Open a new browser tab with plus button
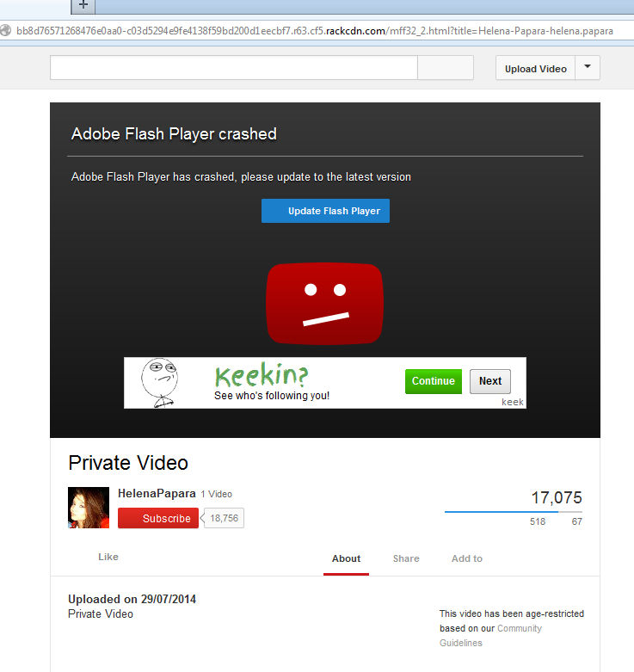The height and width of the screenshot is (672, 634). pyautogui.click(x=83, y=5)
